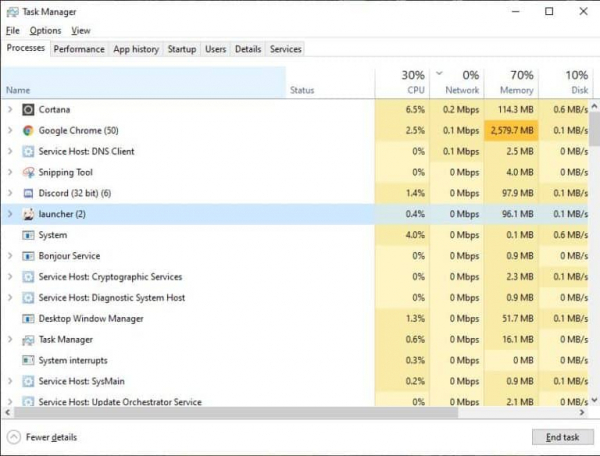Collapse view with Fewer details arrow

(x=14, y=437)
